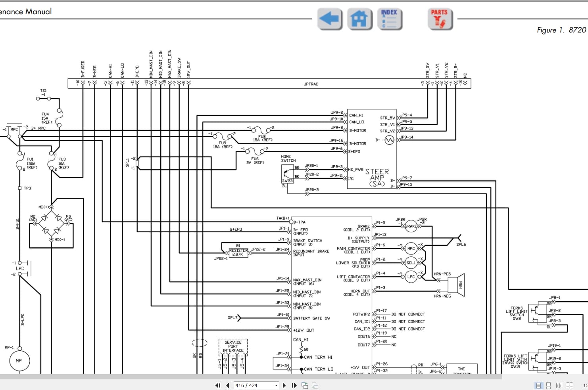The height and width of the screenshot is (390, 588).
Task: Click the RESISTOR 2.87K component
Action: (238, 252)
